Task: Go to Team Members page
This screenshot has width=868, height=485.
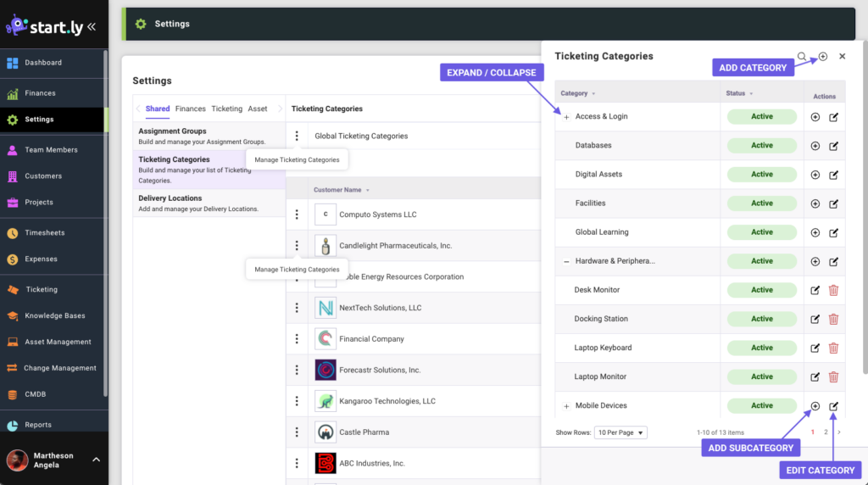Action: click(51, 149)
